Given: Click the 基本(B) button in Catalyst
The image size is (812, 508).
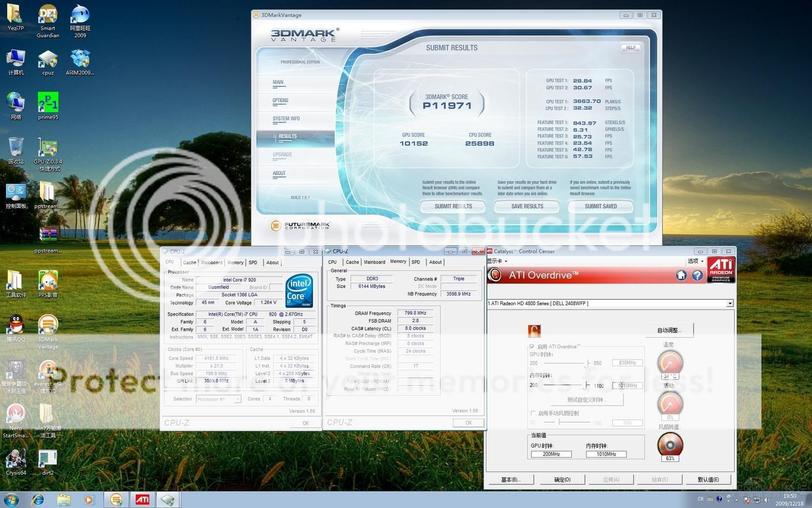Looking at the screenshot, I should point(511,479).
